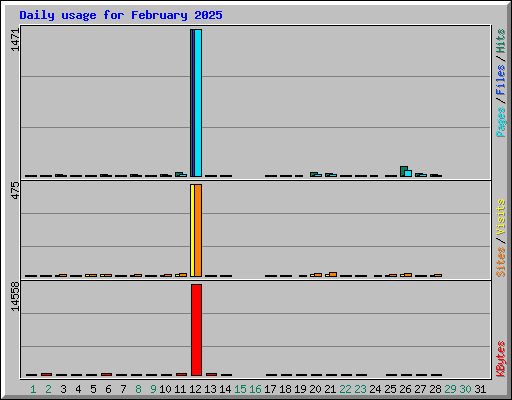Screen dimensions: 512x400
Task: Click the cyan 'Pages' legend label
Action: click(500, 122)
